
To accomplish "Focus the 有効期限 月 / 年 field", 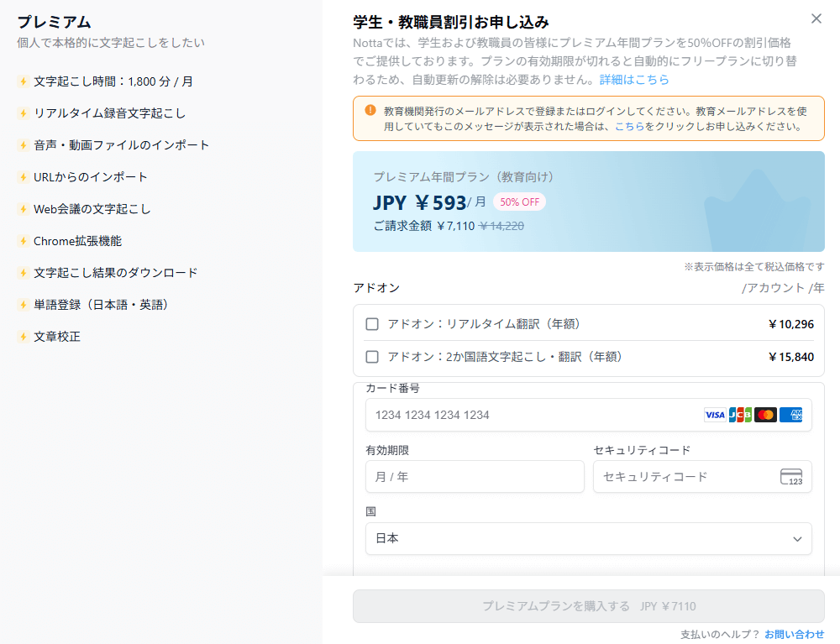I will point(475,476).
